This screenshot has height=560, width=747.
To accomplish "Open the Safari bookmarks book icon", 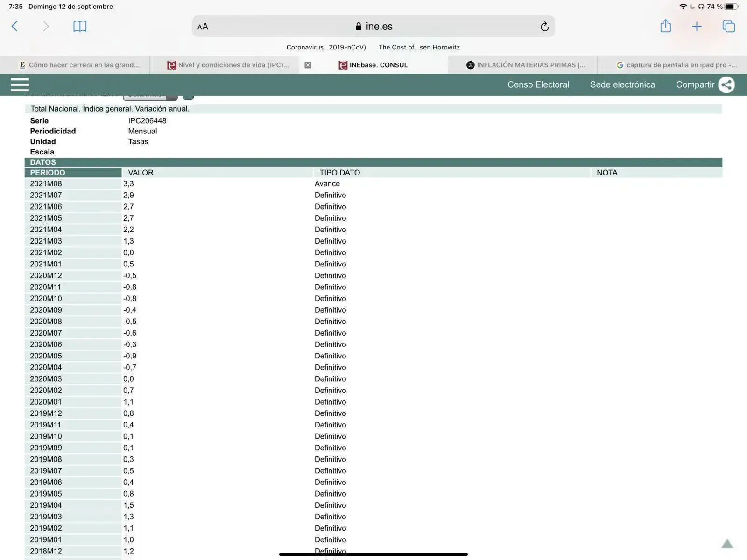I will click(80, 27).
